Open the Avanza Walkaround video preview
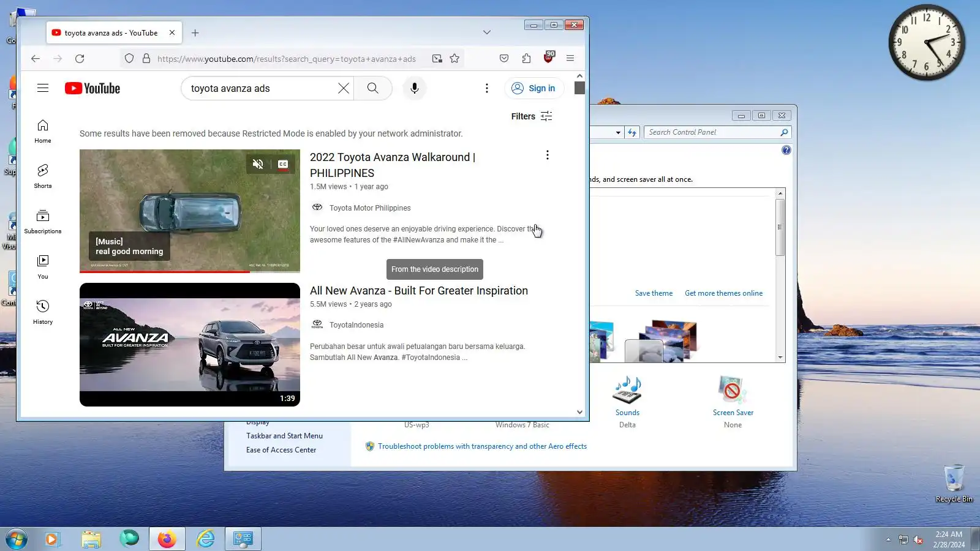Viewport: 980px width, 551px height. (190, 211)
